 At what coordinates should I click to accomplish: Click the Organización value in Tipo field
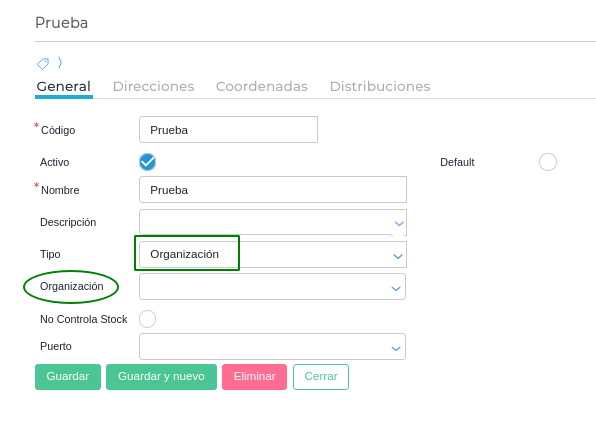[x=184, y=254]
